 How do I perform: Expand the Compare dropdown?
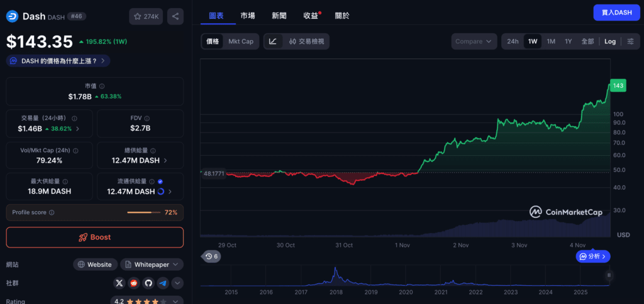tap(474, 41)
